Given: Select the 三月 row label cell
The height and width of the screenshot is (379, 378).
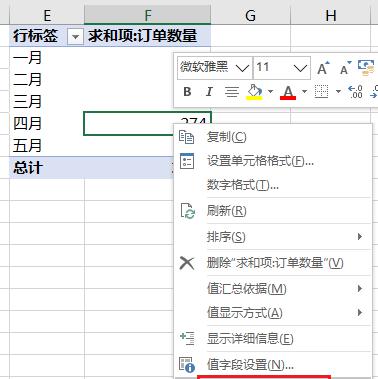Looking at the screenshot, I should (47, 101).
